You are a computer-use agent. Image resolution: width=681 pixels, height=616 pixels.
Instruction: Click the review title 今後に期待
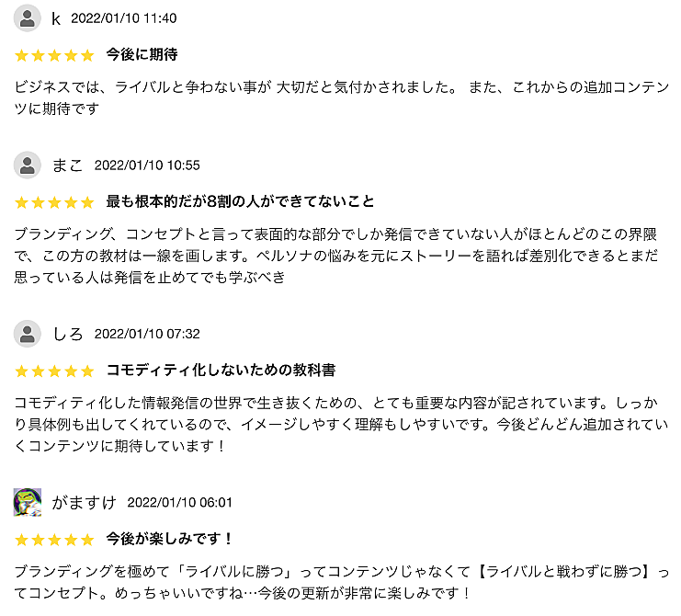[142, 55]
